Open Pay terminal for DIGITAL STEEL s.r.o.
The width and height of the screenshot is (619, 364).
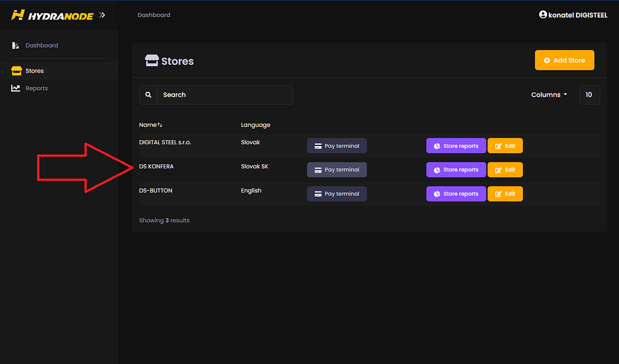337,146
